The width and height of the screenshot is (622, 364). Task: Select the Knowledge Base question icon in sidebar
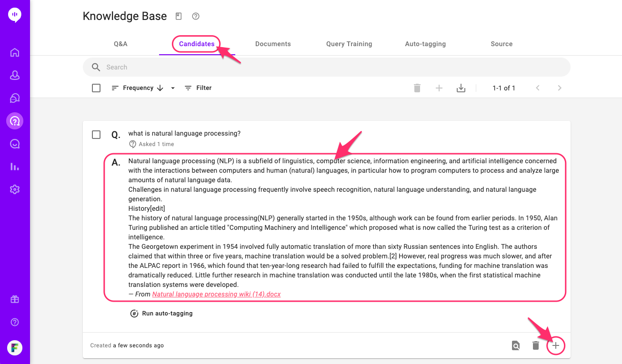pyautogui.click(x=15, y=121)
